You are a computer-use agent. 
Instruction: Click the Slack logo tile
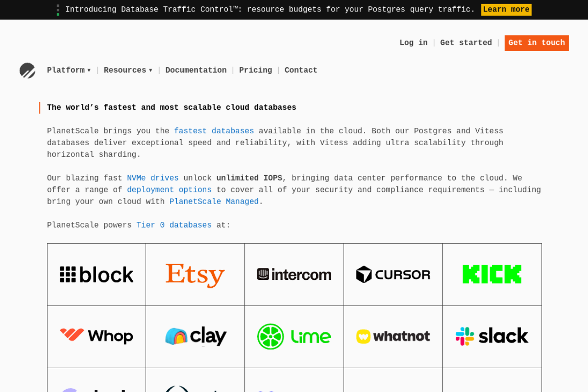492,336
